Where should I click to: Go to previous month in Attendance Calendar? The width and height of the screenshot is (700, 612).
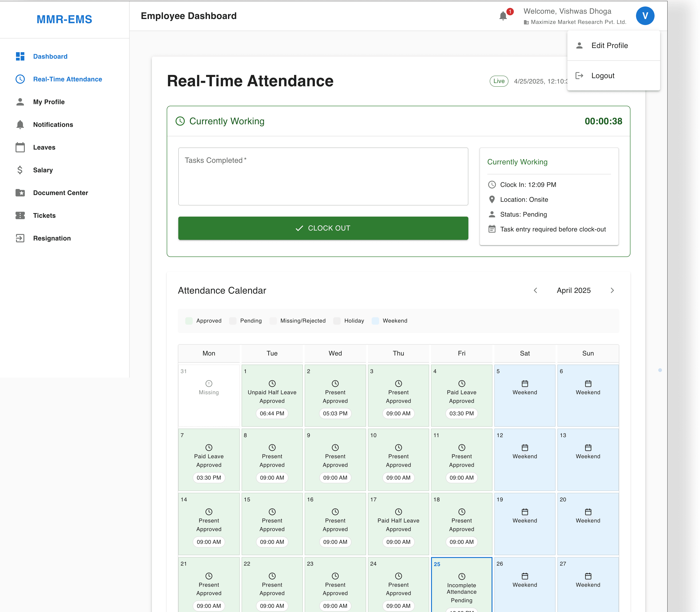[x=535, y=290]
